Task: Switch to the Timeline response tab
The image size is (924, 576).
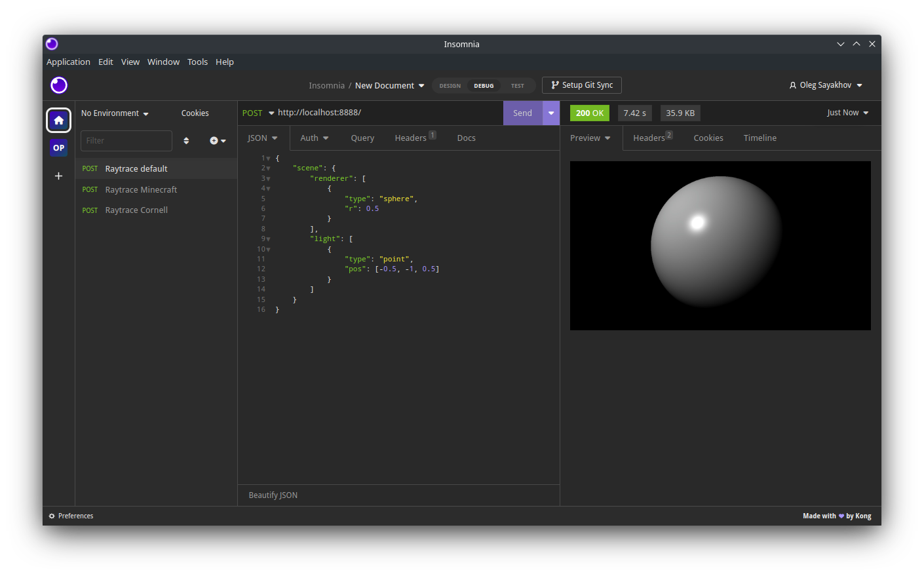Action: coord(760,138)
